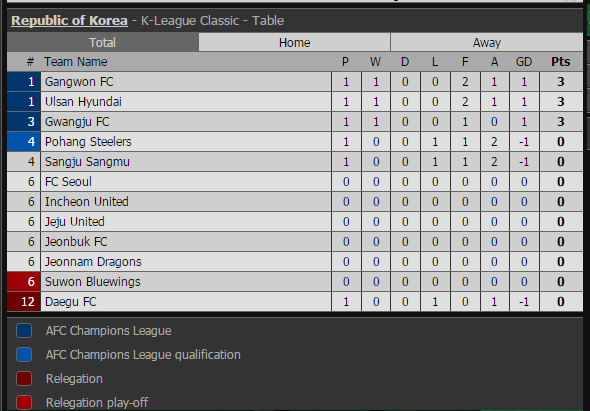
Task: Select FC Seoul in the table
Action: (x=68, y=181)
